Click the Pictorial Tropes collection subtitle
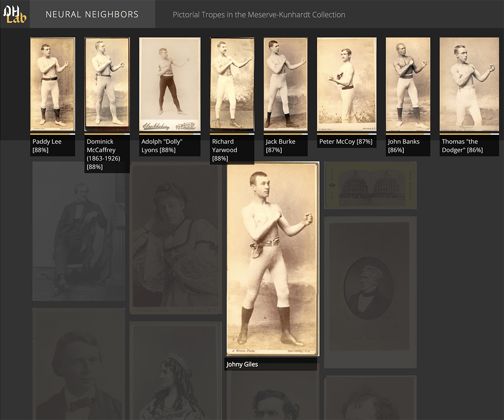The image size is (504, 420). click(x=259, y=14)
